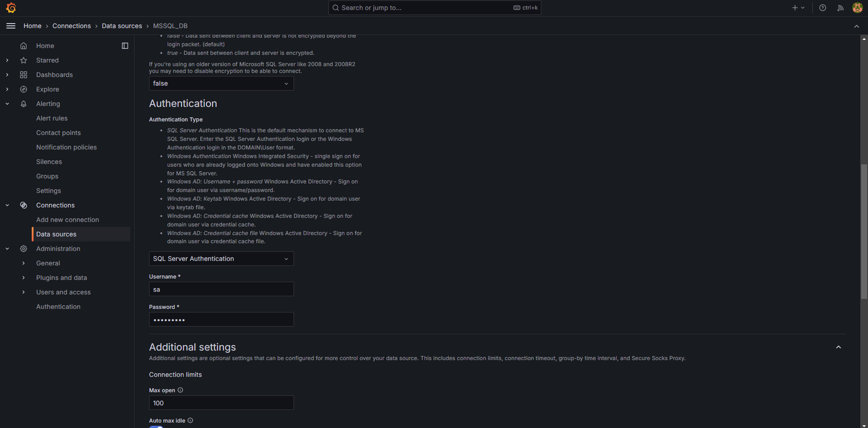Select Dashboards in the sidebar
This screenshot has width=868, height=428.
tap(54, 75)
